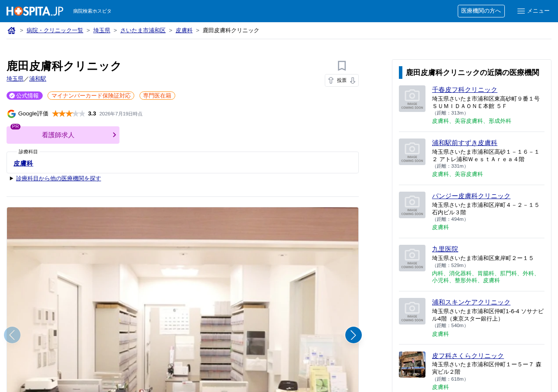Open 千春皮フ科クリニック link
558x392 pixels.
[x=465, y=90]
